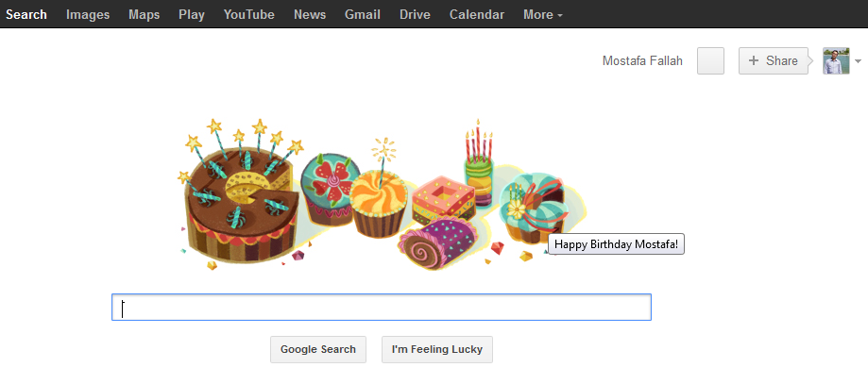Screen dimensions: 868x384
Task: Open News from the top bar
Action: tap(310, 14)
